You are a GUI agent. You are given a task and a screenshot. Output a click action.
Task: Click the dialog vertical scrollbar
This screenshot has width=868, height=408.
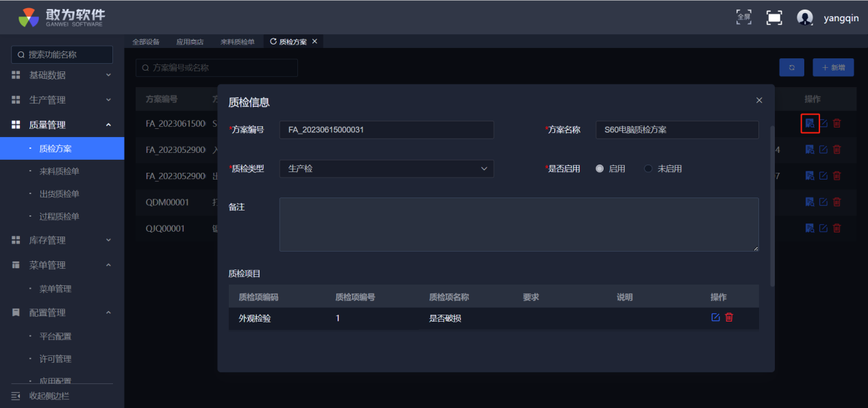[773, 206]
